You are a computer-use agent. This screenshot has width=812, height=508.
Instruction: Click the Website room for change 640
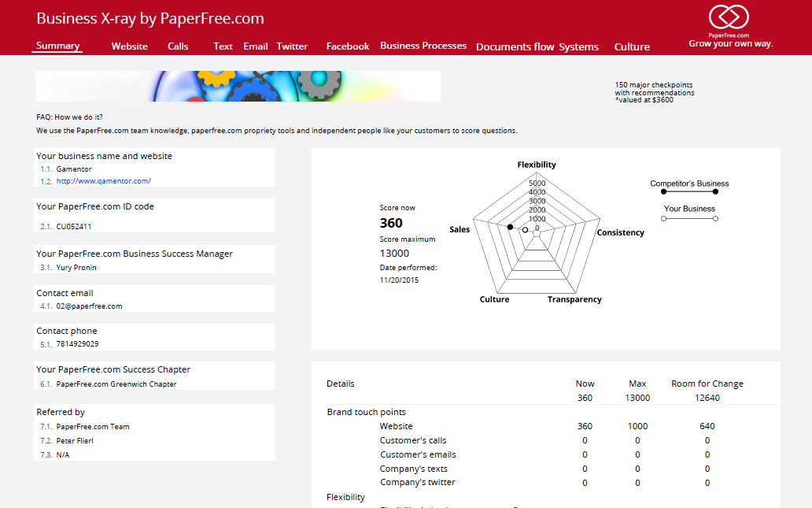coord(707,426)
